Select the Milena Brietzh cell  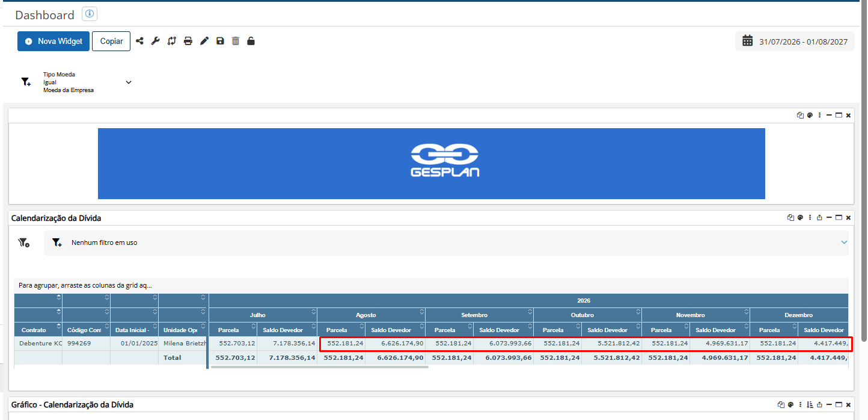tap(182, 344)
